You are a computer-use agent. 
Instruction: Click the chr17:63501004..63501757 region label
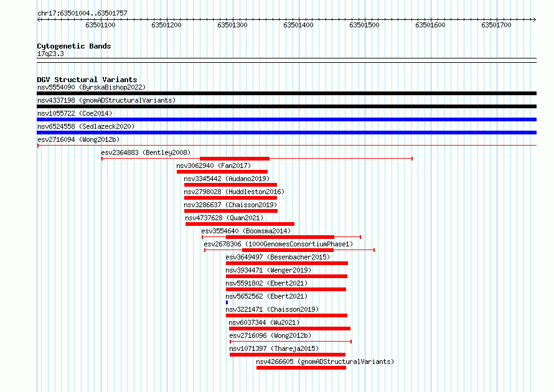click(x=82, y=13)
